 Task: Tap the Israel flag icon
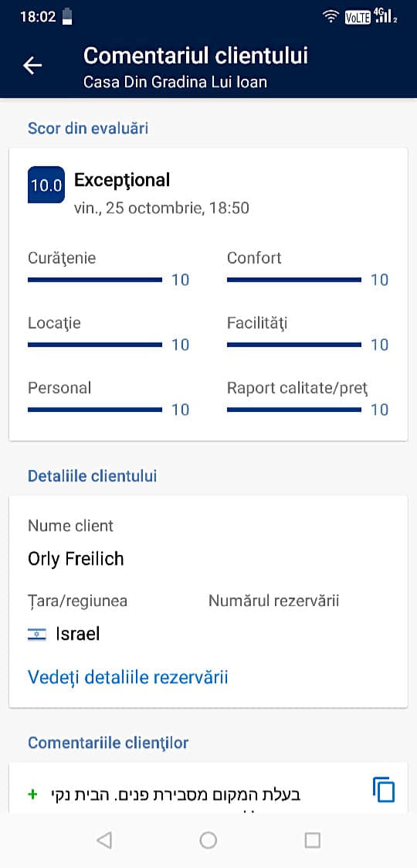(37, 635)
